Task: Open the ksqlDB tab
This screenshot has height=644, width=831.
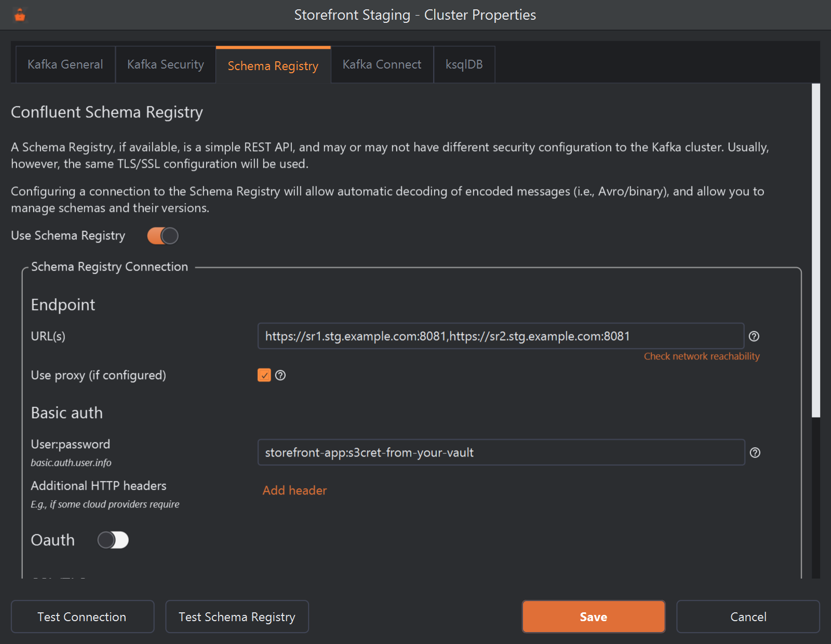Action: click(464, 64)
